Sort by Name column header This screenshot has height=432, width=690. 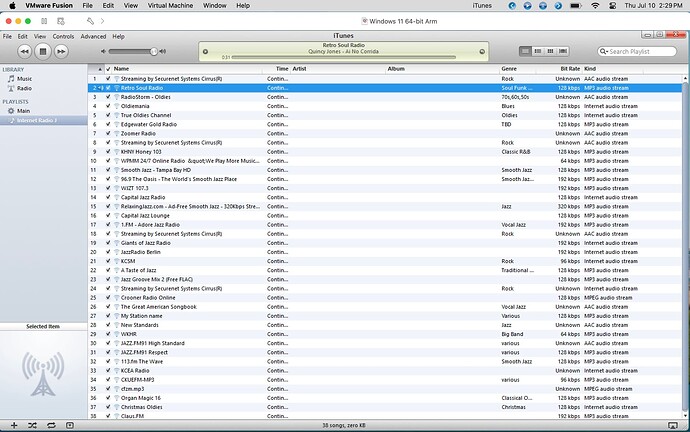(x=187, y=69)
